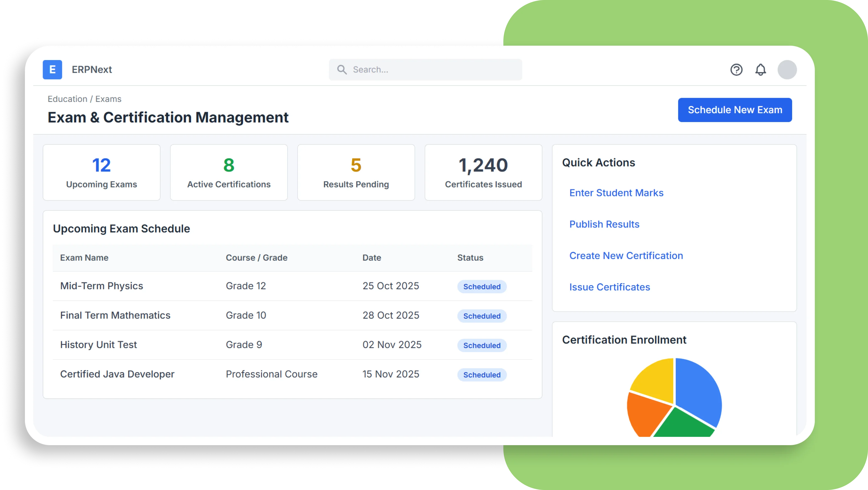
Task: Click the search magnifier icon
Action: click(342, 69)
